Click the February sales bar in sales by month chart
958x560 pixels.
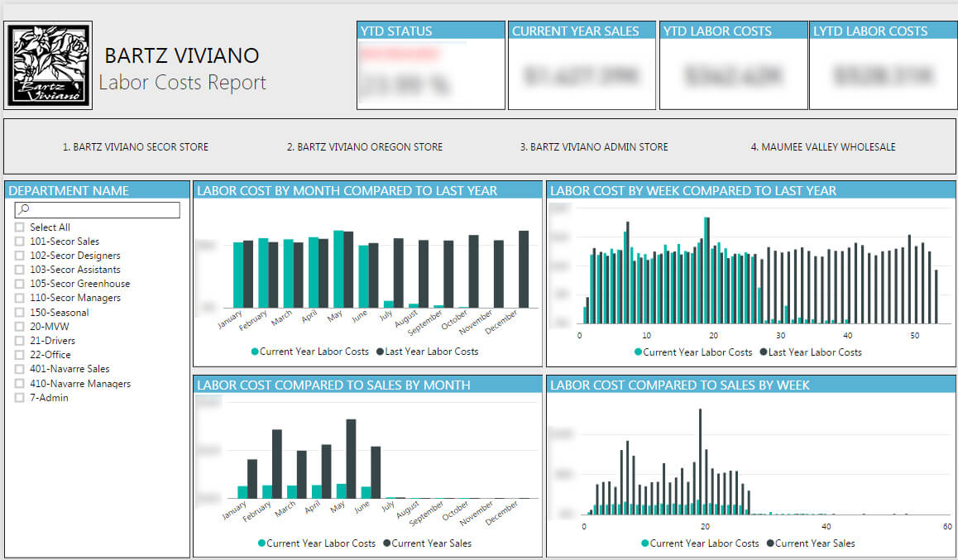pos(277,464)
